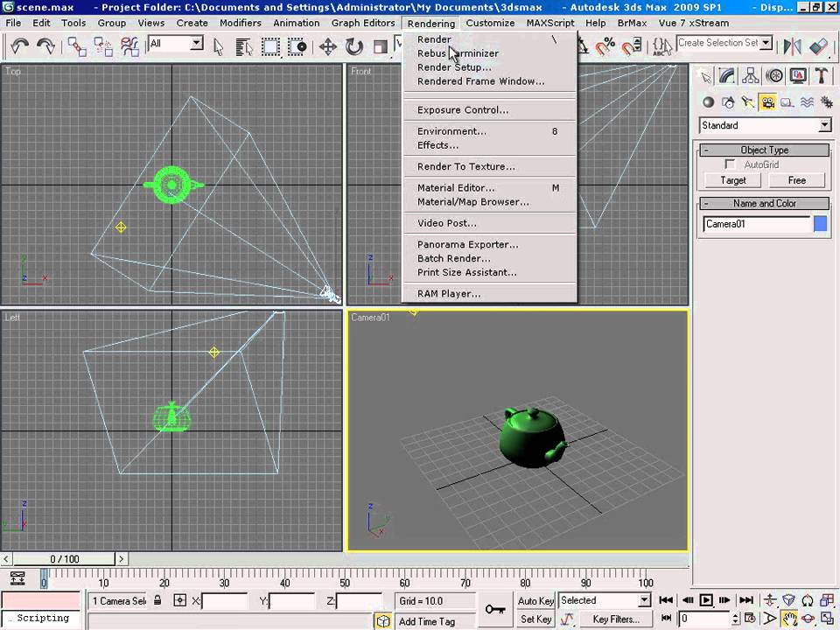Open the Key Filters dialog

(x=615, y=619)
